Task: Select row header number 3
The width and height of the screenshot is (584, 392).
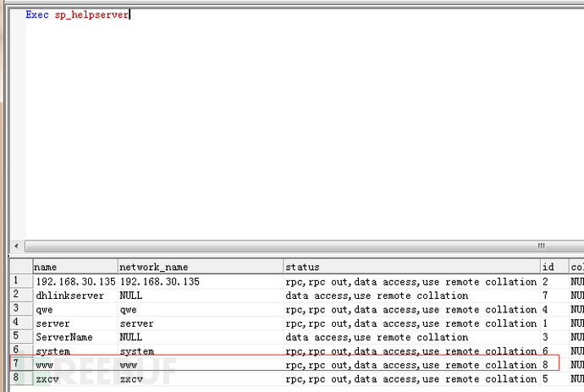Action: (x=21, y=309)
